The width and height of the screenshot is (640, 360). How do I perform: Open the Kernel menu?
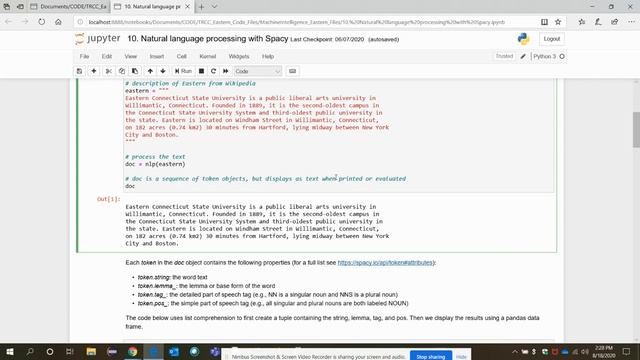coord(207,56)
